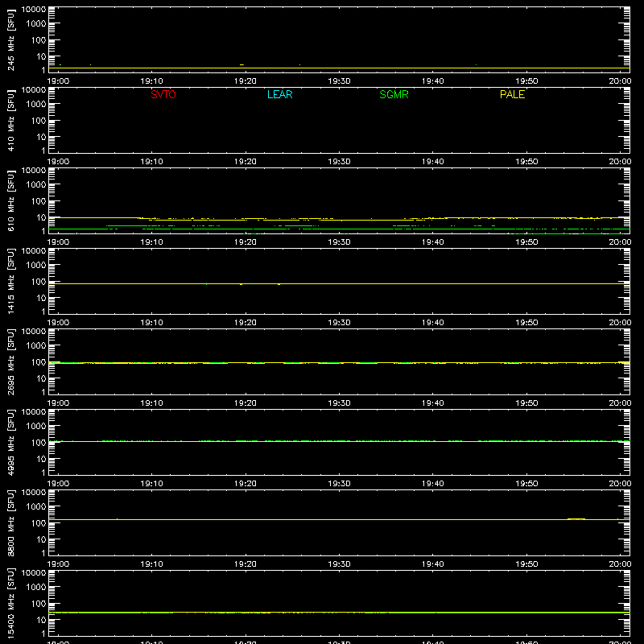Click the green bump in 8800 MHz trace
This screenshot has height=644, width=644.
coord(576,519)
